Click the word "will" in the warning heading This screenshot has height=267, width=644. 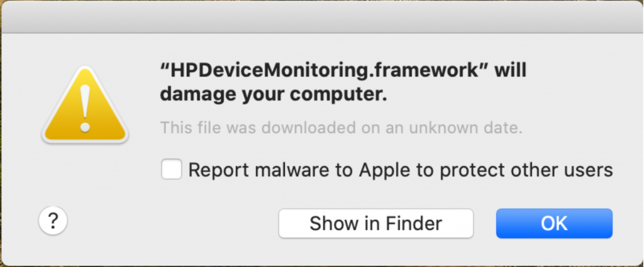[510, 71]
